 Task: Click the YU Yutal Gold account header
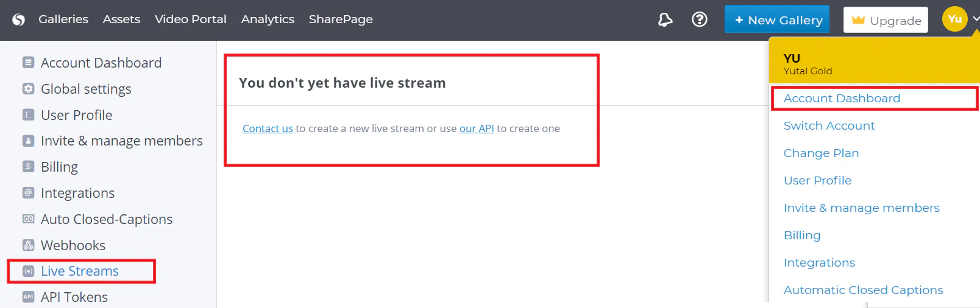coord(875,60)
